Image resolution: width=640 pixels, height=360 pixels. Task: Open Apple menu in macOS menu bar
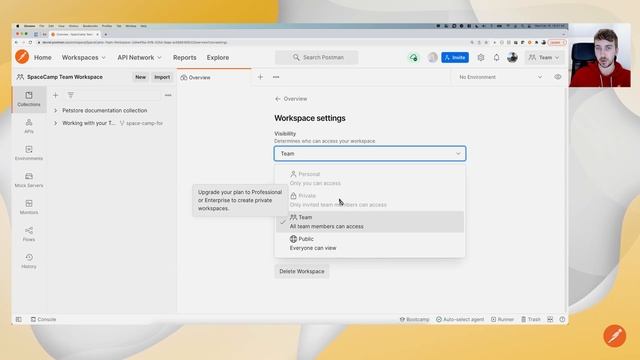coord(18,26)
